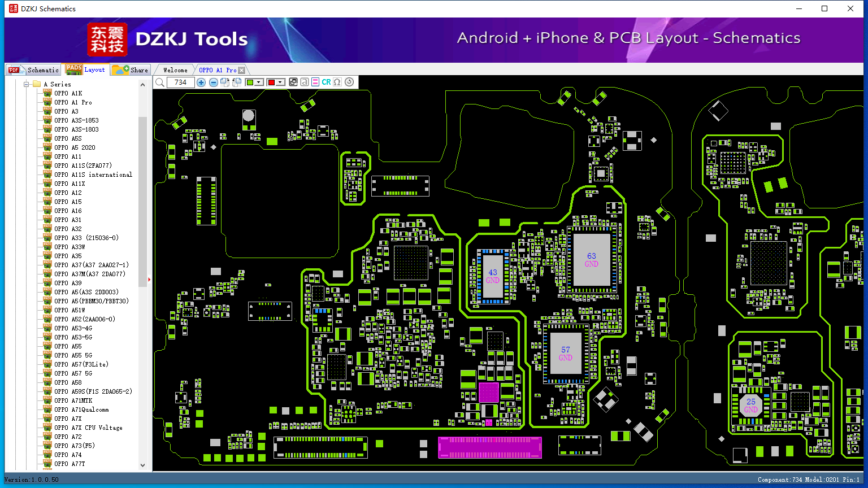Open OPPO A3S-1853 in the tree
The image size is (868, 488).
[x=76, y=120]
